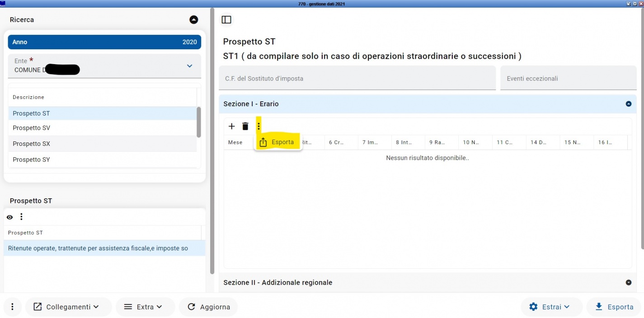The height and width of the screenshot is (318, 644).
Task: Open the Collegamenti dropdown
Action: (x=68, y=307)
